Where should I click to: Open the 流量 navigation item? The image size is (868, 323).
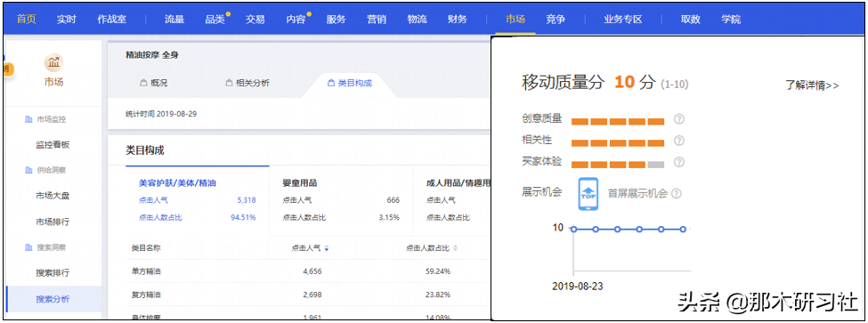pos(174,20)
